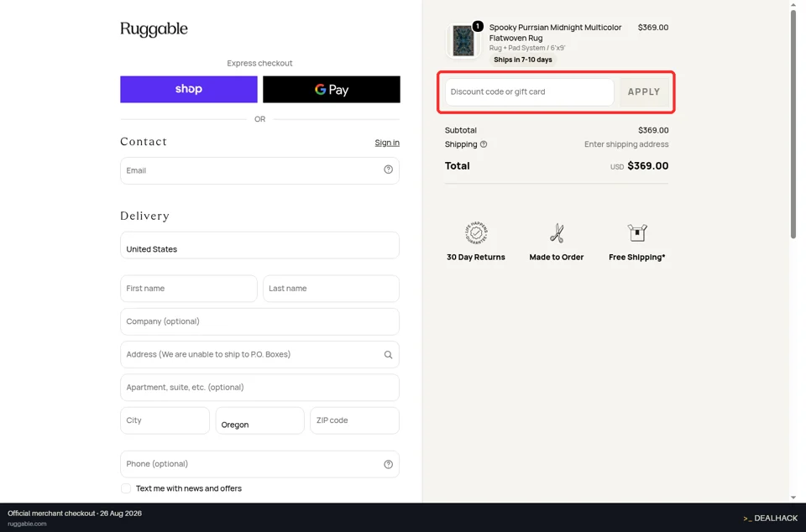Click the rug product thumbnail
Screen dimensions: 806x532
coord(463,40)
